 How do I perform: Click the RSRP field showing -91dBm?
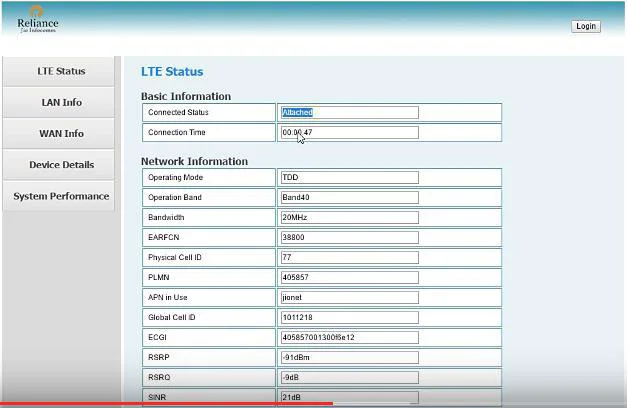click(x=349, y=357)
